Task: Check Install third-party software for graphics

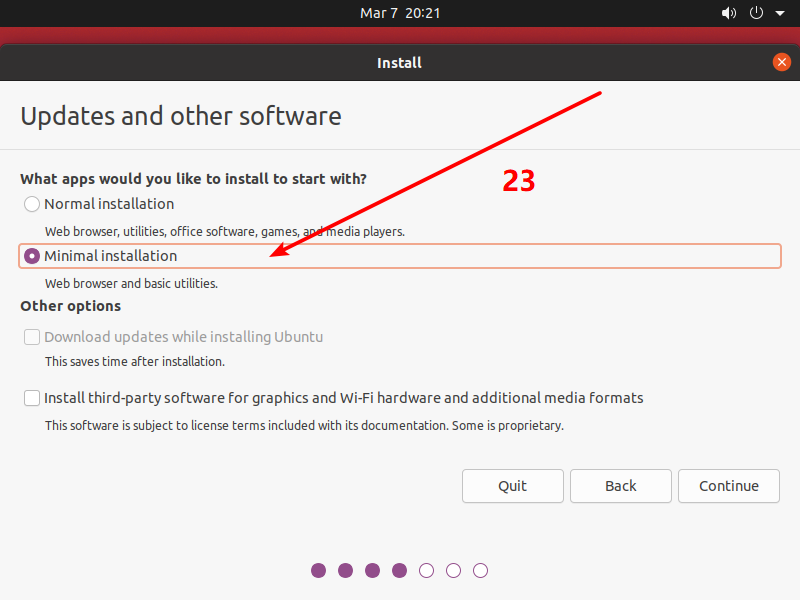Action: 31,398
